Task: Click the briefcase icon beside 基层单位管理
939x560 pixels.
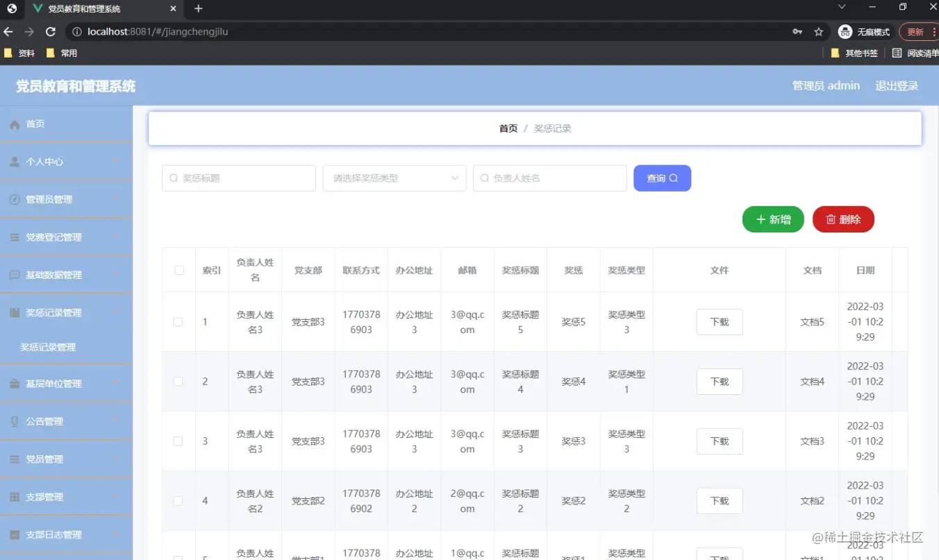Action: tap(15, 384)
